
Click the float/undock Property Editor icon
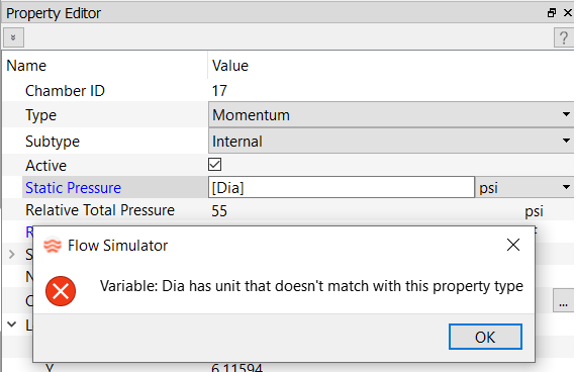(x=551, y=13)
